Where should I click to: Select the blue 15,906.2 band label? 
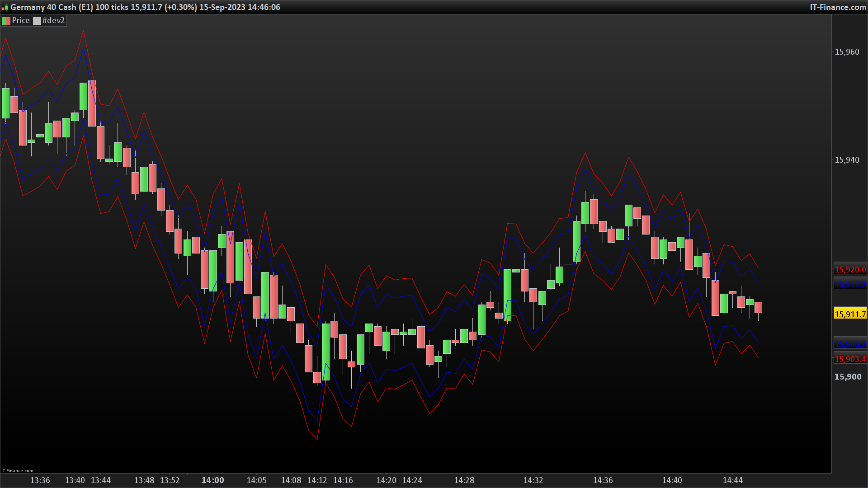click(850, 344)
